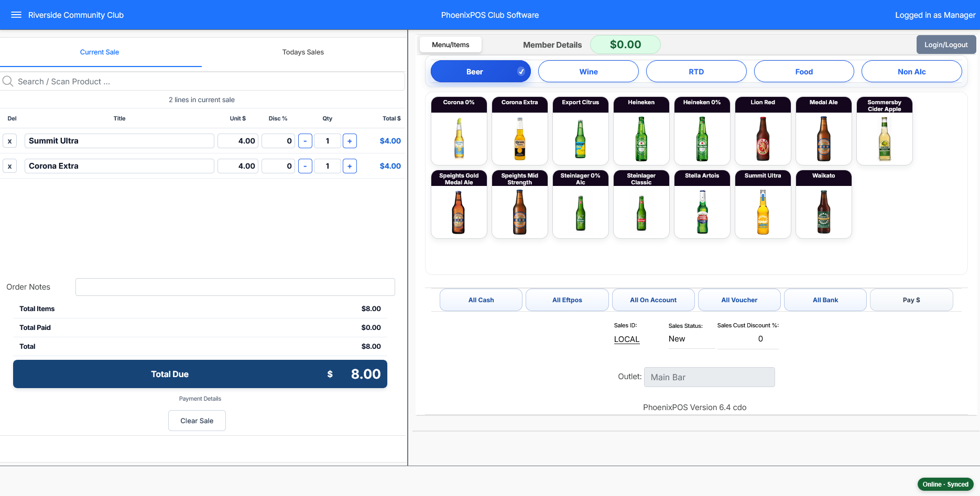Choose Steinlager 0% Alc tile
980x496 pixels.
(581, 204)
